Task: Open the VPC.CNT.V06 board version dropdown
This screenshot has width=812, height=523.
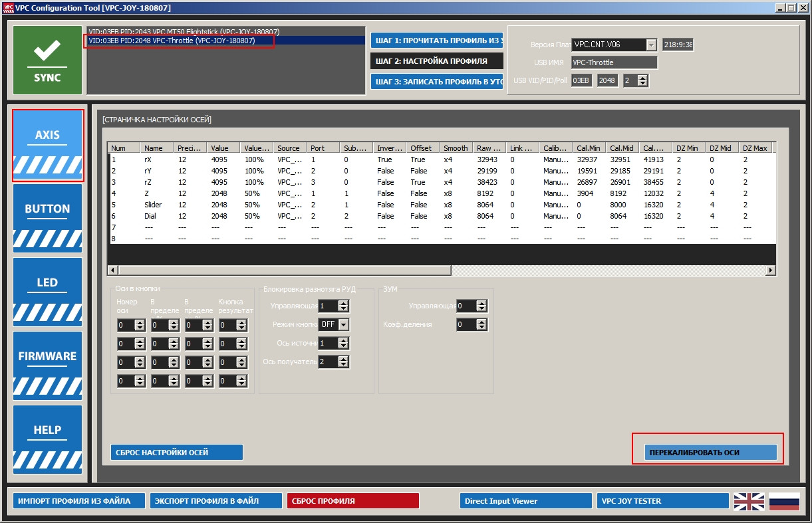Action: tap(651, 45)
